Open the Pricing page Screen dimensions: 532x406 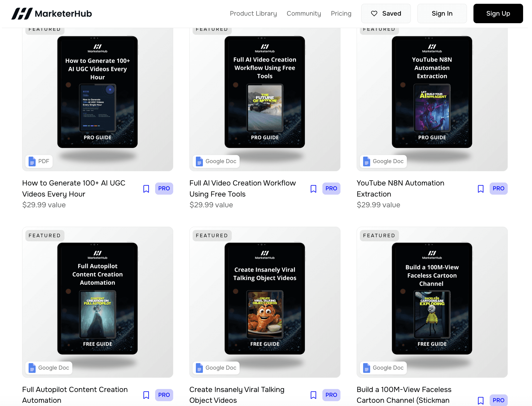coord(341,13)
